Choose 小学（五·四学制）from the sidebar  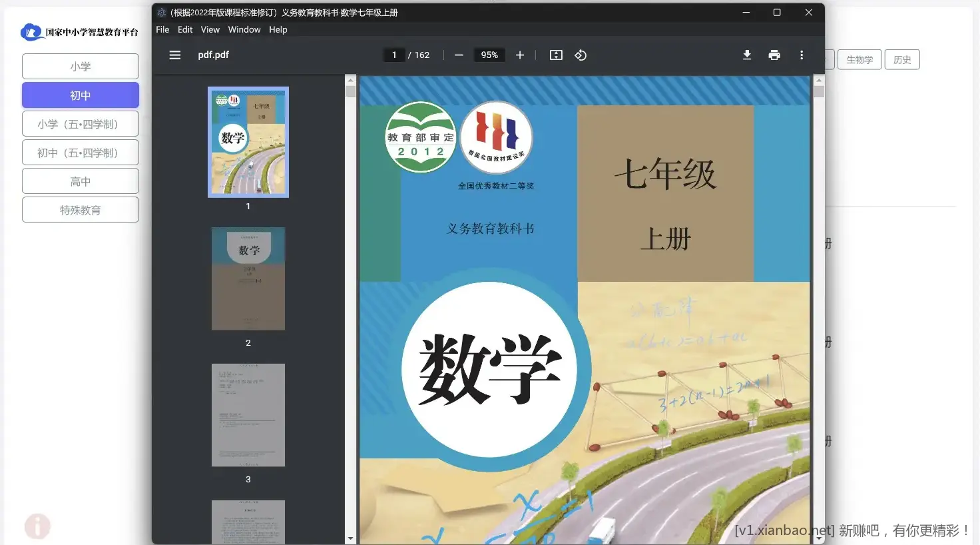tap(80, 123)
